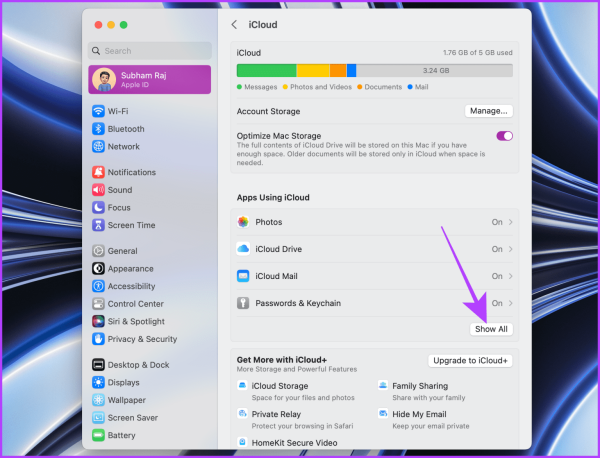Screen dimensions: 600x458
Task: Click the "Photos and Videos" legend label
Action: tap(321, 87)
